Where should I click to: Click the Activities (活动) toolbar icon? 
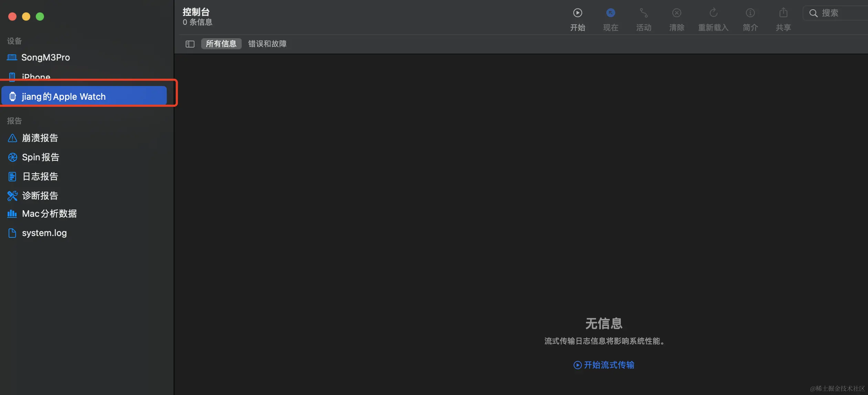point(643,13)
